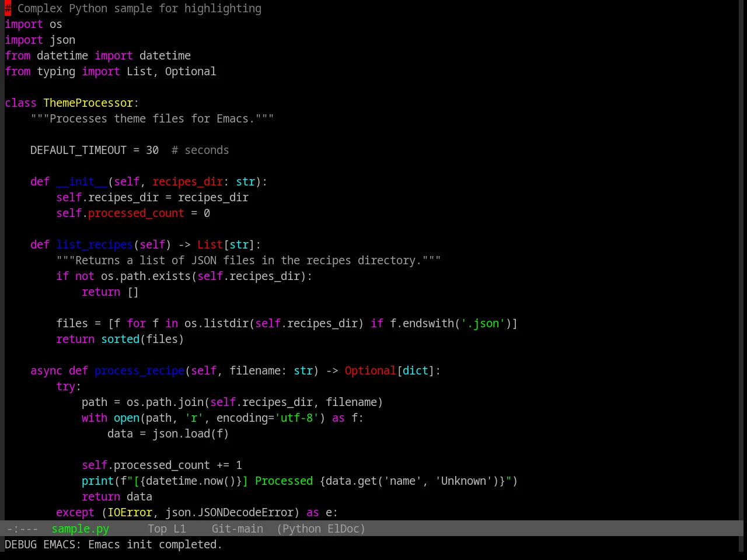Click the IOError exception name
The image size is (747, 560).
[x=130, y=512]
